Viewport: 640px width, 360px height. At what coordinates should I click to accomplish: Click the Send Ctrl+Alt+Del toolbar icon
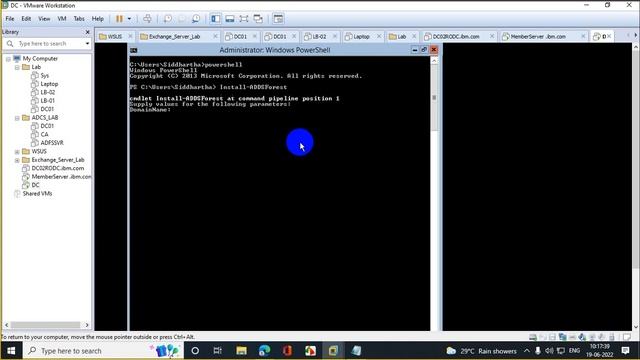click(147, 19)
